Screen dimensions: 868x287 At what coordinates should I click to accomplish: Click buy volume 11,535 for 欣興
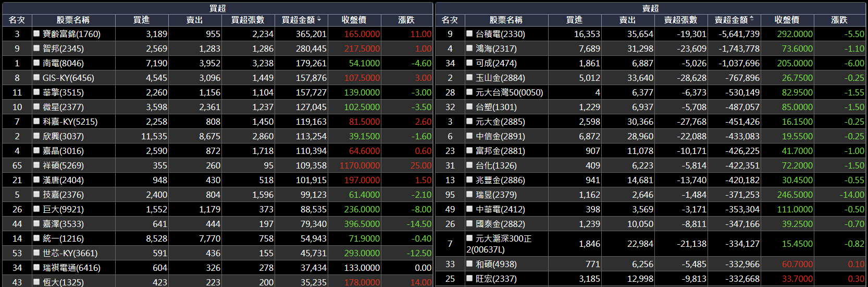pyautogui.click(x=154, y=136)
